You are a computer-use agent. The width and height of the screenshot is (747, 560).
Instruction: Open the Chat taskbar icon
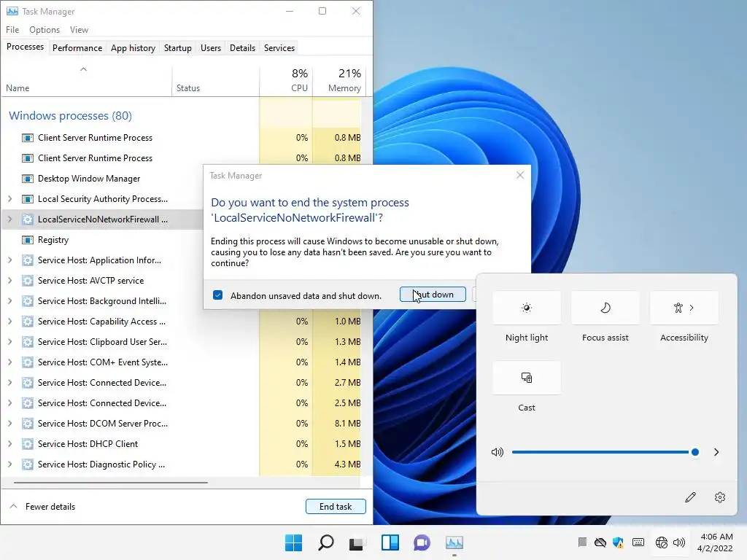[422, 542]
